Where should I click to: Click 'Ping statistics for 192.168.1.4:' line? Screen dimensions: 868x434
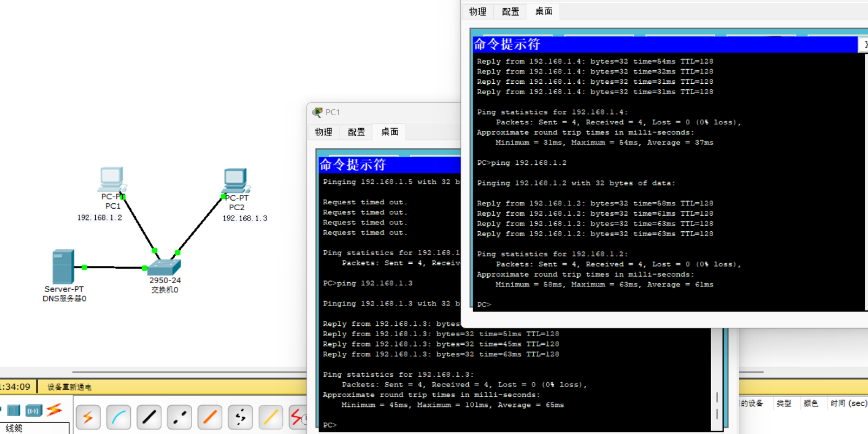click(x=552, y=112)
